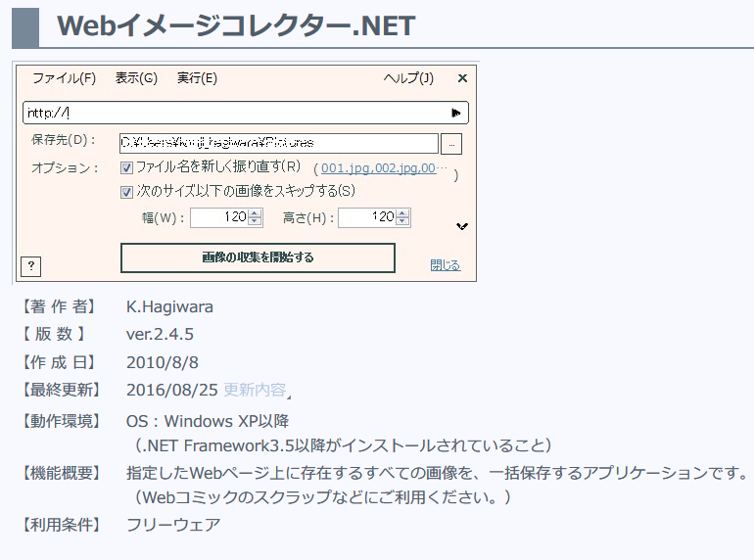Click the ? help button
Viewport: 754px width, 560px height.
pos(30,266)
